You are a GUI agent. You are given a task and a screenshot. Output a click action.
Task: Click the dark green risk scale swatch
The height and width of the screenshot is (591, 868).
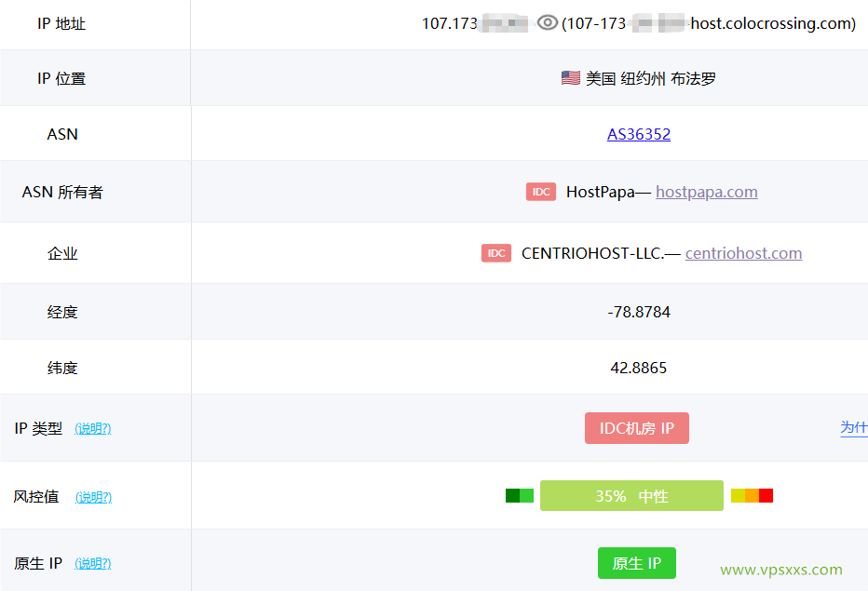point(512,495)
